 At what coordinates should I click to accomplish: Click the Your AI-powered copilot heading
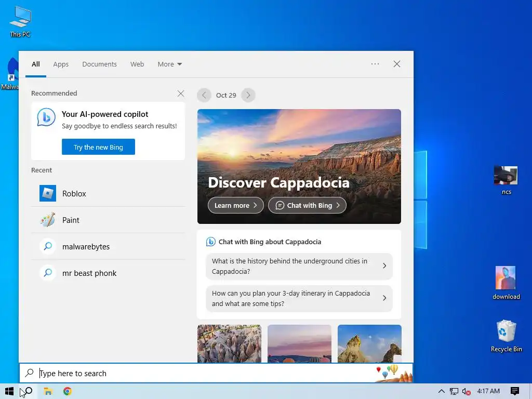pyautogui.click(x=105, y=114)
